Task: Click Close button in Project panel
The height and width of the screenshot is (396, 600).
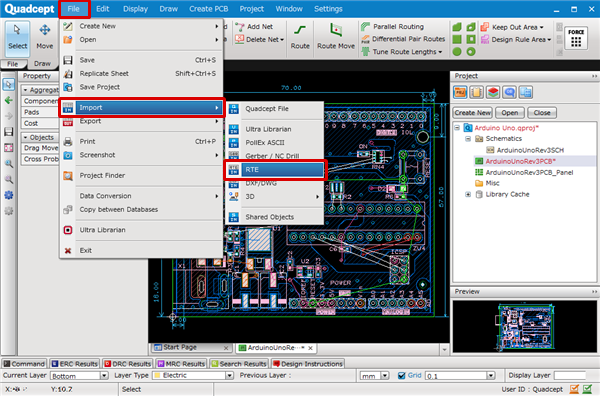Action: coord(542,113)
